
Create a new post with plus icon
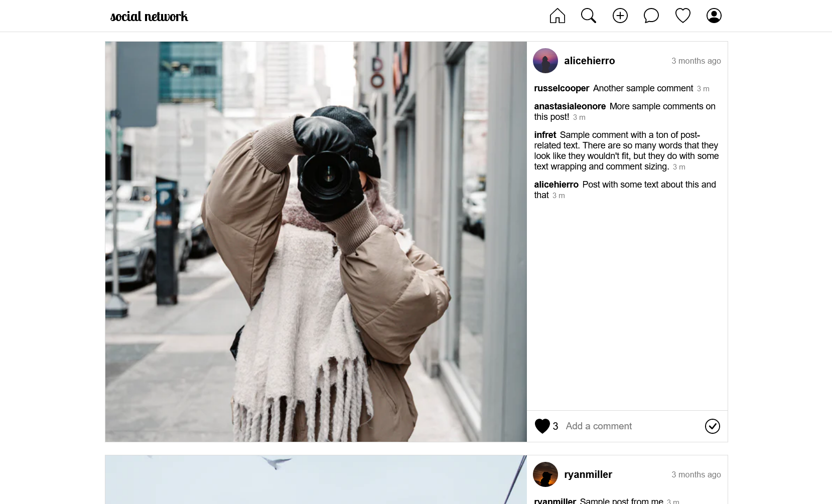[x=620, y=16]
